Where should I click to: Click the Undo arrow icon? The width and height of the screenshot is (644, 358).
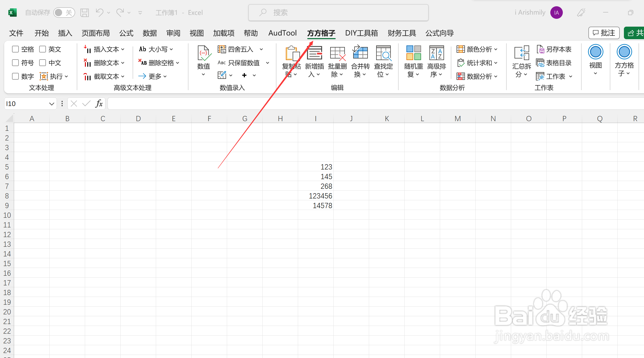[99, 12]
